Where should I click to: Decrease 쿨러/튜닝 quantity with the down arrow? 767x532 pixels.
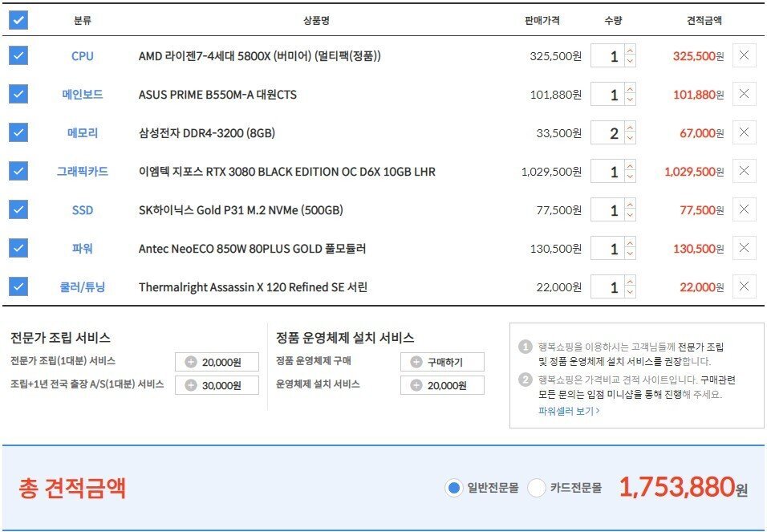630,293
